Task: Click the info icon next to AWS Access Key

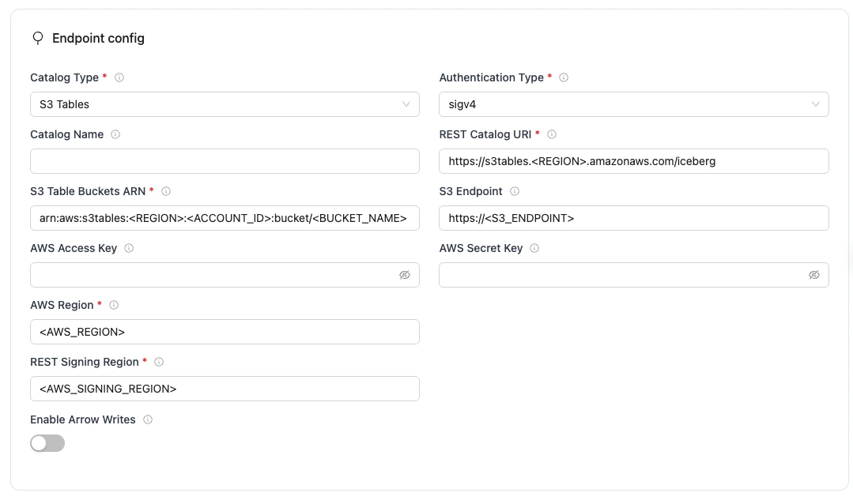Action: click(x=128, y=249)
